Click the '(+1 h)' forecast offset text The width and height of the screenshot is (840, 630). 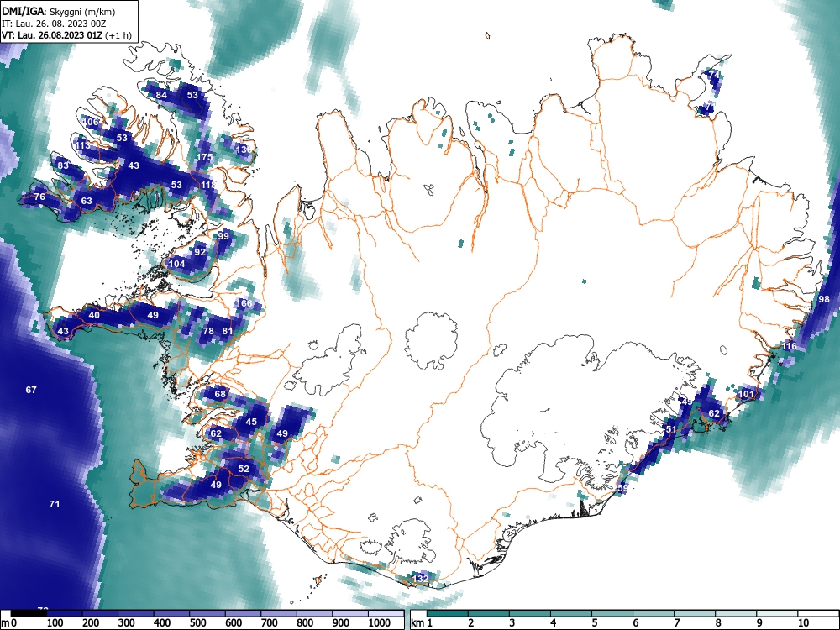(x=118, y=36)
